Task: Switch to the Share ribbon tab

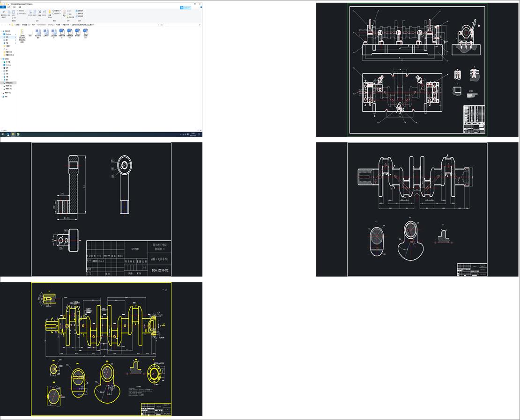Action: tap(14, 7)
